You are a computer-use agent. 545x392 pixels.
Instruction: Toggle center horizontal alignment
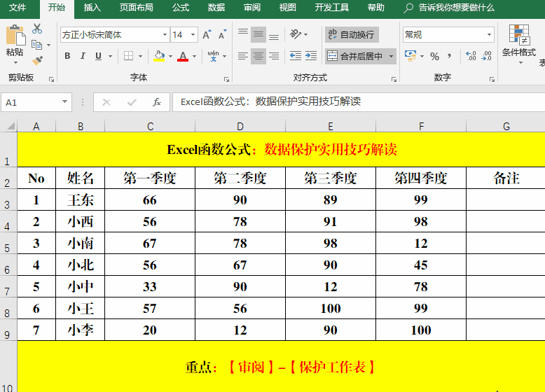point(258,56)
